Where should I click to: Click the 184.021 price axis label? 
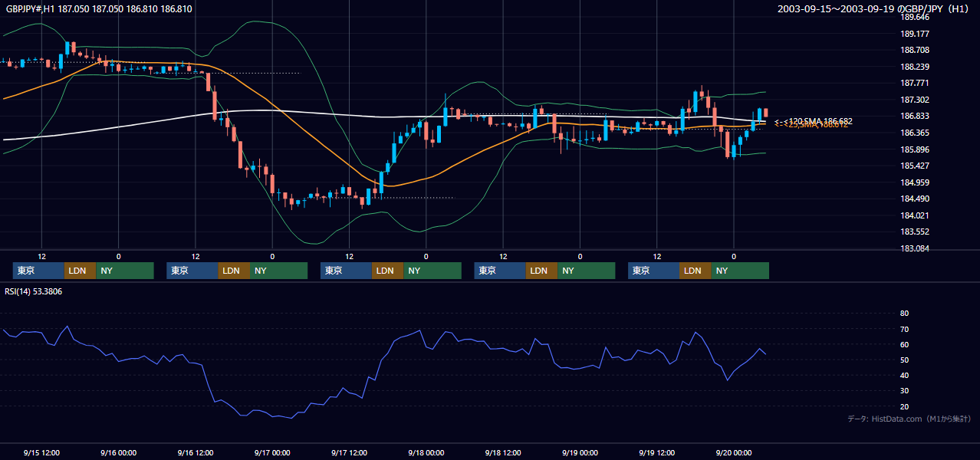915,215
